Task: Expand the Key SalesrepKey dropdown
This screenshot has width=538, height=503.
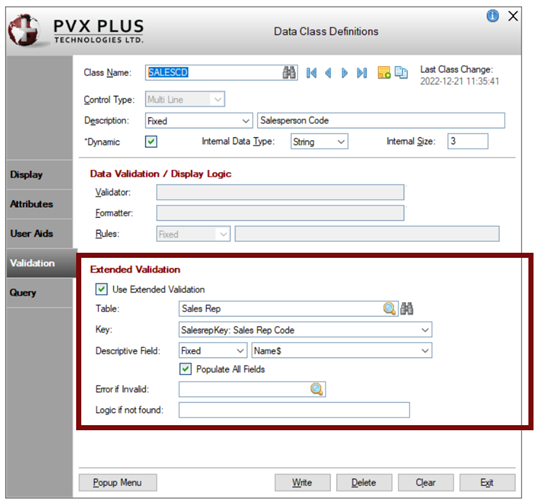Action: tap(305, 330)
